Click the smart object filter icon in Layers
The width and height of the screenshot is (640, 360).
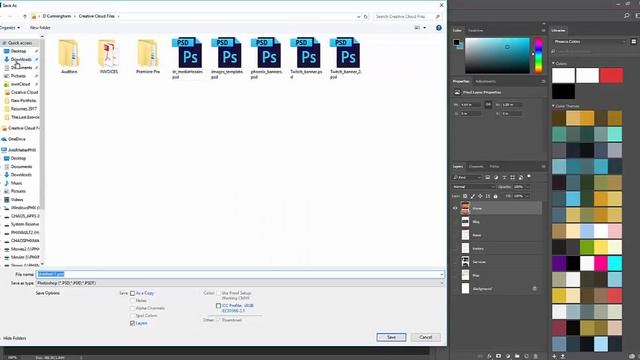tap(520, 178)
